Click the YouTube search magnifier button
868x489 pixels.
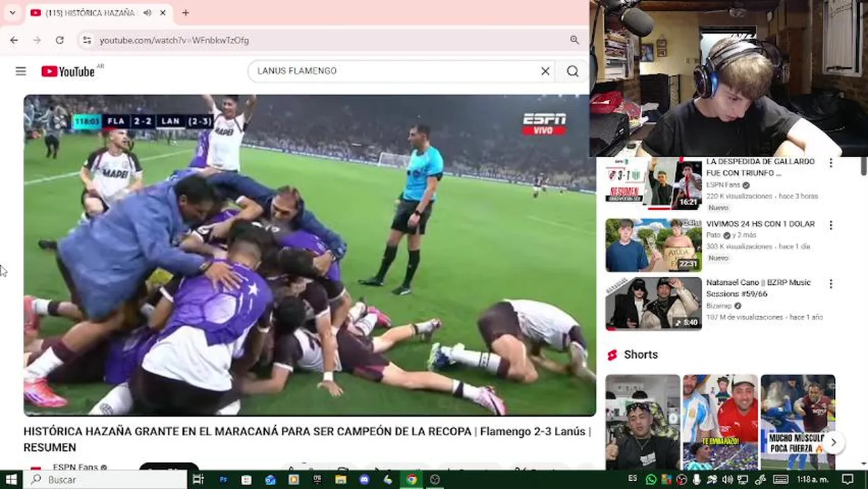point(573,71)
